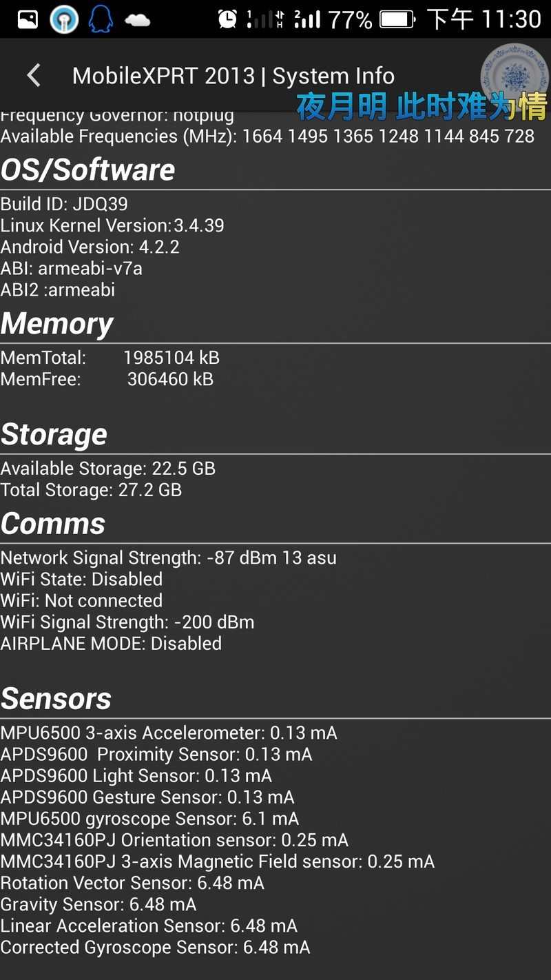Tap the OS/Software section header
This screenshot has width=551, height=980.
click(87, 170)
